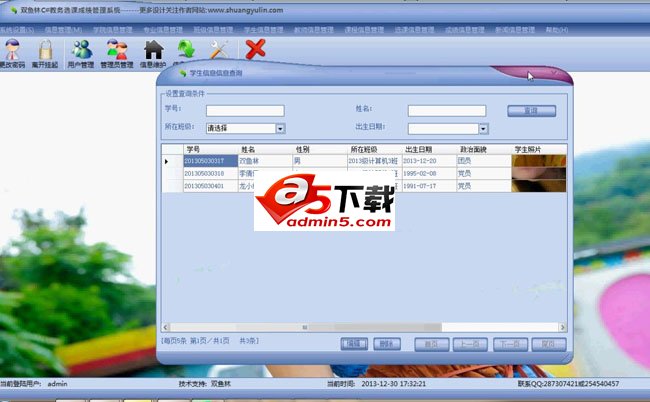Select the cell 201305030401

pyautogui.click(x=211, y=186)
